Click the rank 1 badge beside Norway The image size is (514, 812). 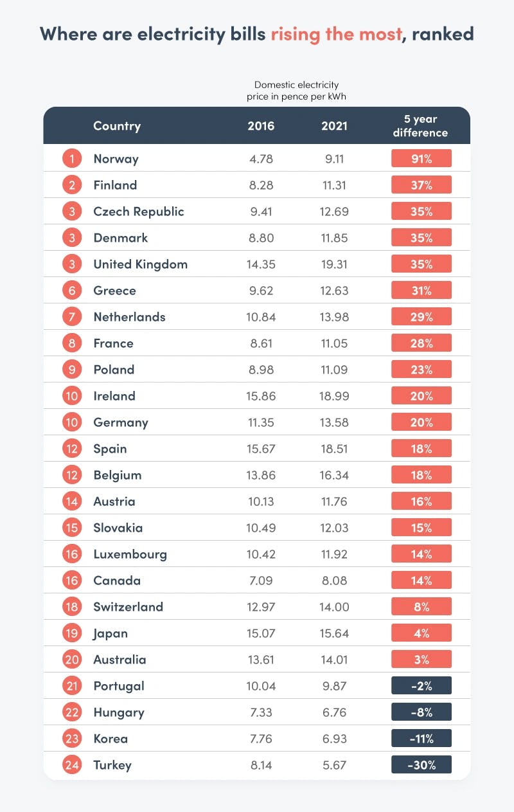[72, 159]
